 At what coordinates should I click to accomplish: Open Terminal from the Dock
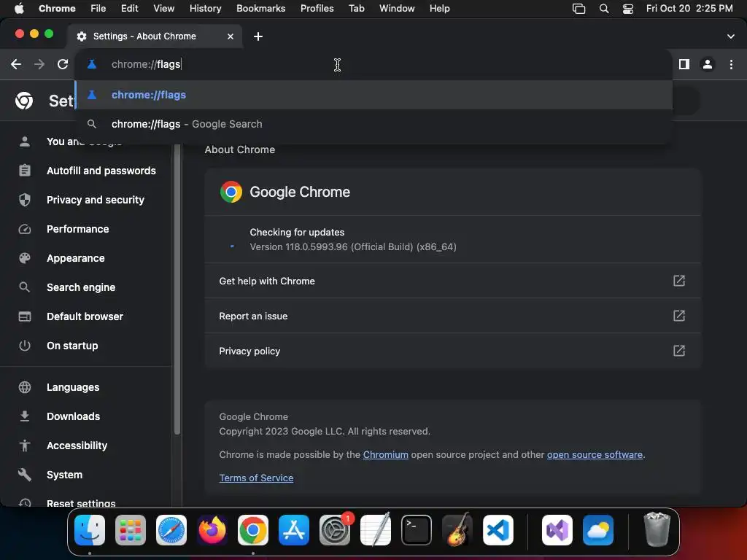(417, 530)
